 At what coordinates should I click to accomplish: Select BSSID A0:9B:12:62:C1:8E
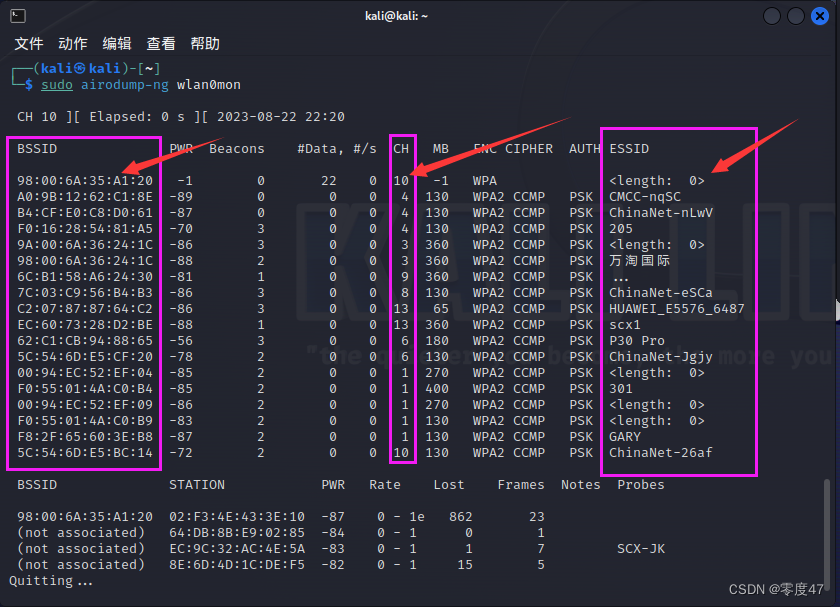pos(85,197)
